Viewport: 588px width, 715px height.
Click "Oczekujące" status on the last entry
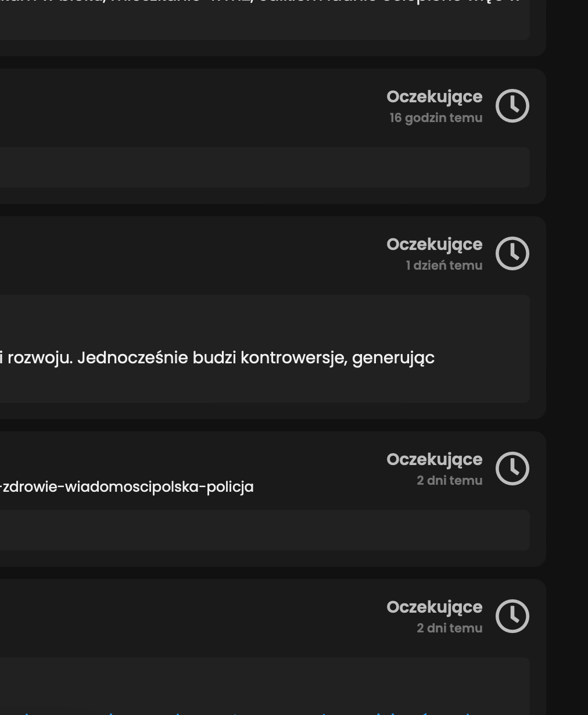coord(434,607)
